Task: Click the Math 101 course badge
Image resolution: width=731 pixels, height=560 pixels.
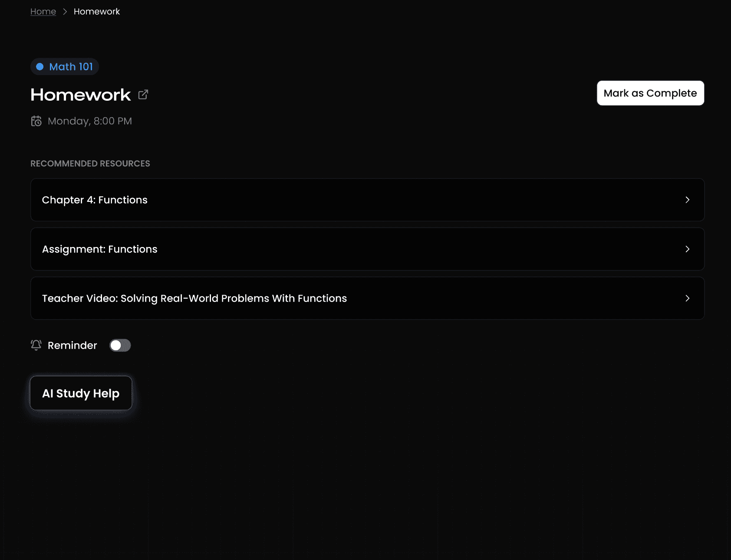Action: [64, 66]
